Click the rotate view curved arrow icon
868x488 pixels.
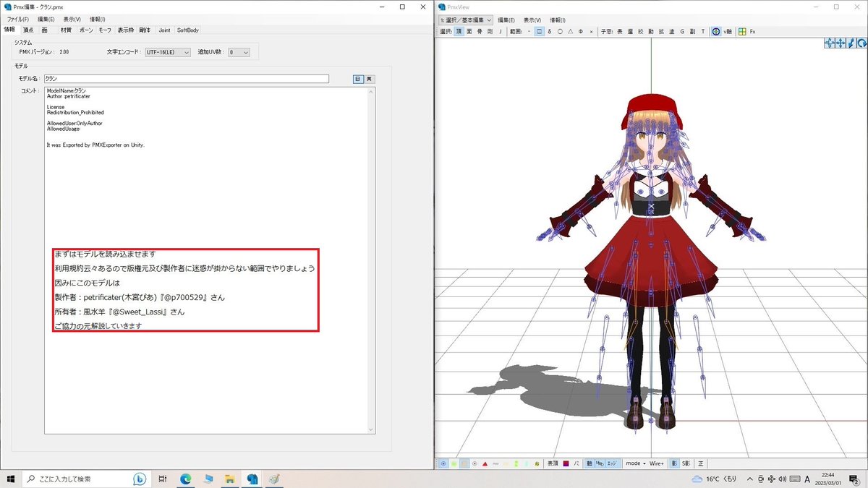coord(861,43)
